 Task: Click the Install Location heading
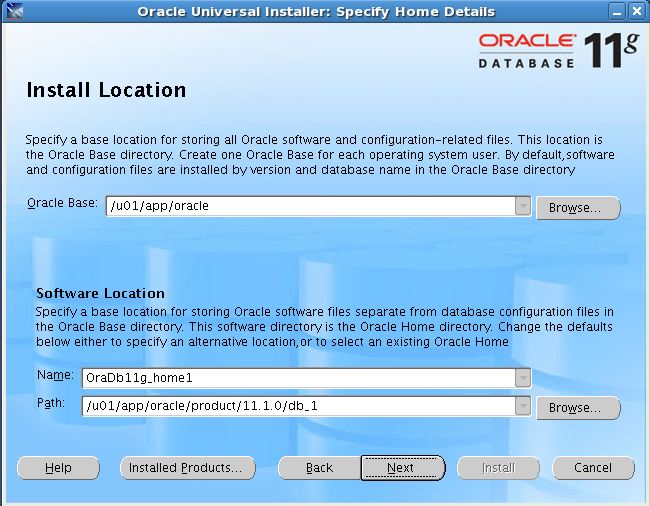[x=106, y=90]
